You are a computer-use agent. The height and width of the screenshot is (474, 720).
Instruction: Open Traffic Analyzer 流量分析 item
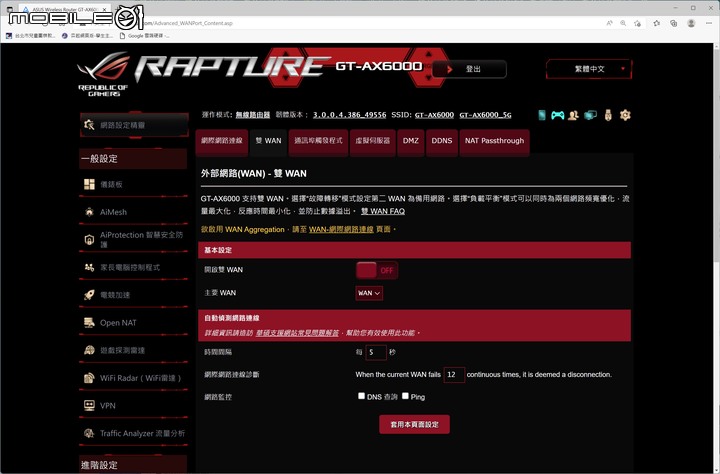click(133, 433)
